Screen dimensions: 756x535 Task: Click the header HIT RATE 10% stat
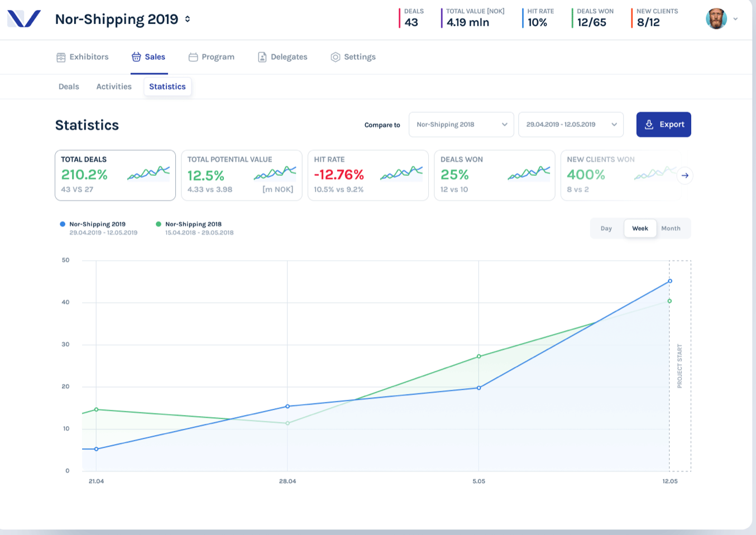539,18
